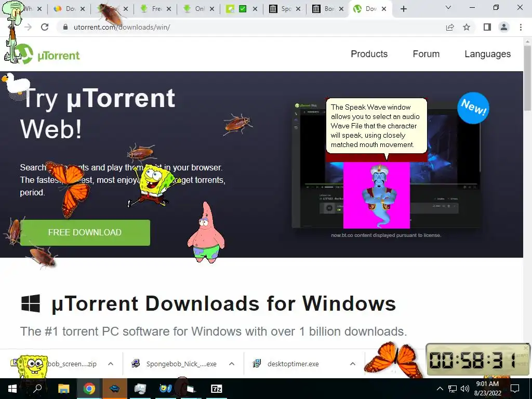
Task: Click the desktop timer showing 00:58:31
Action: (478, 360)
